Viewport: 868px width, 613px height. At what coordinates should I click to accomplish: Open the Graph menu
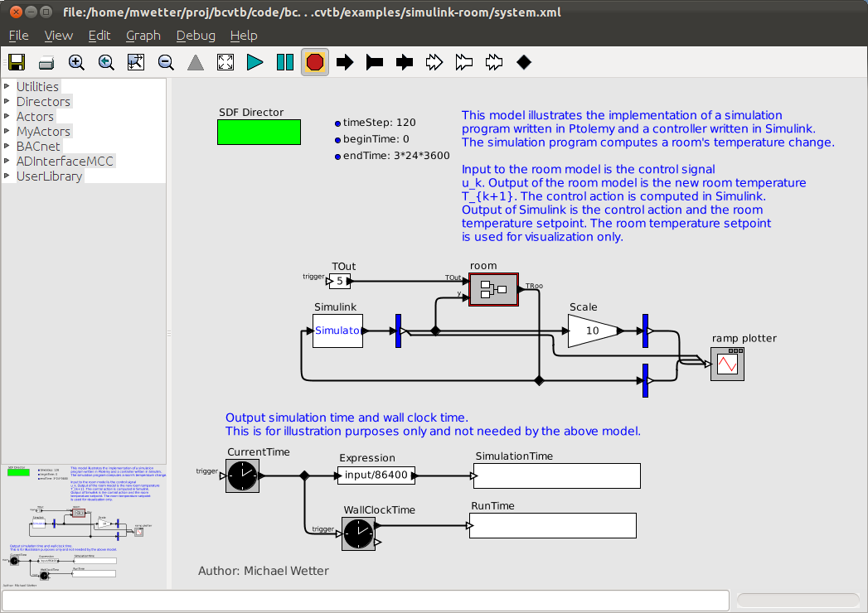click(x=143, y=35)
